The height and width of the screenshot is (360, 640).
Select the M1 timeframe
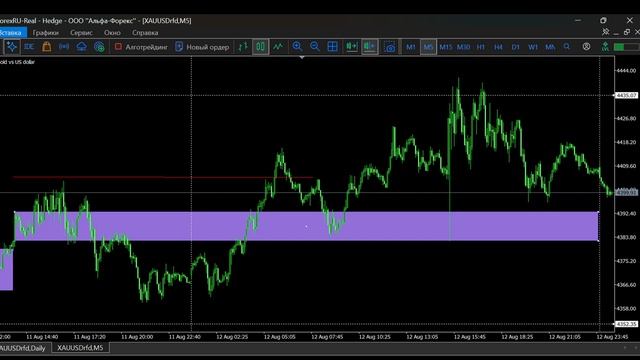pos(411,47)
